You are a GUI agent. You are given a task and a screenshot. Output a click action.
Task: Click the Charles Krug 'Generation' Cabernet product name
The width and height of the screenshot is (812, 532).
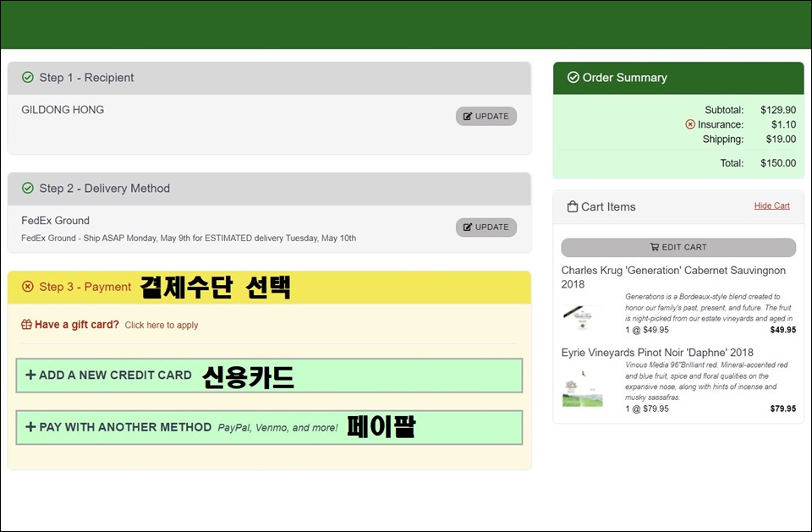673,277
